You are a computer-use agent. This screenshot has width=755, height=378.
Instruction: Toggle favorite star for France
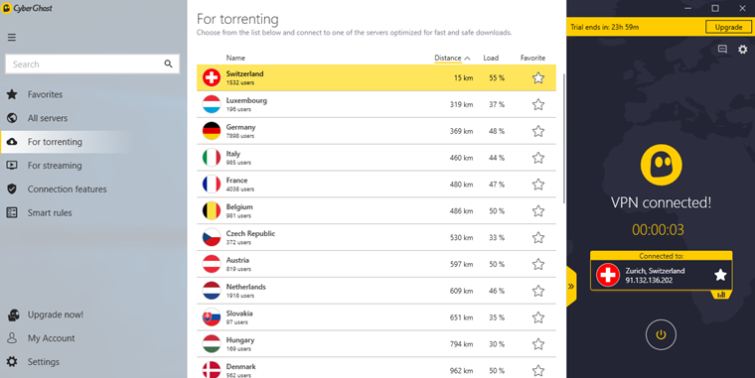[538, 184]
